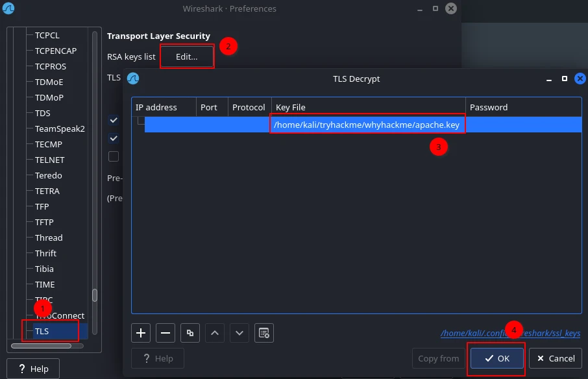Open the ssl_keys file path link
Viewport: 588px width, 379px height.
coord(510,334)
